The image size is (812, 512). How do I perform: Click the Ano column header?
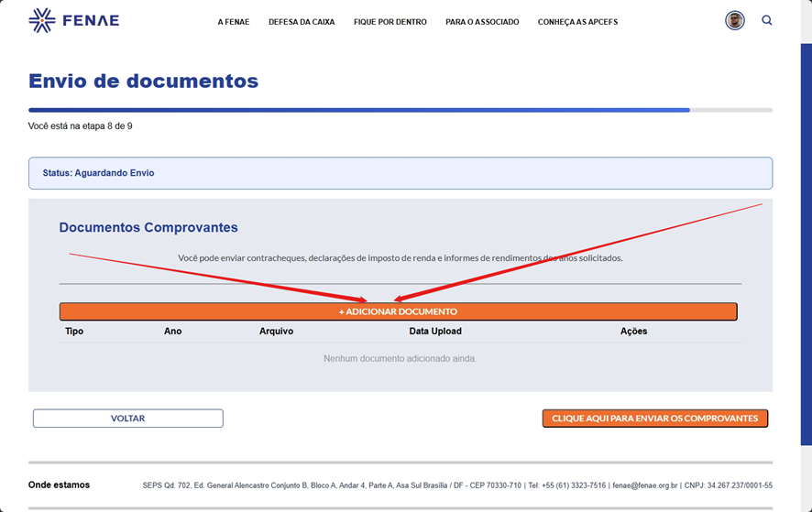[172, 332]
